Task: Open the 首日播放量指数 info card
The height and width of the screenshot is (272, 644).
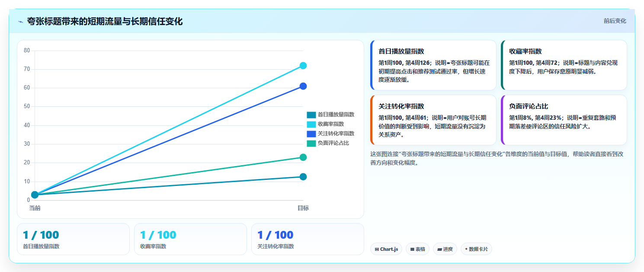Action: [433, 65]
